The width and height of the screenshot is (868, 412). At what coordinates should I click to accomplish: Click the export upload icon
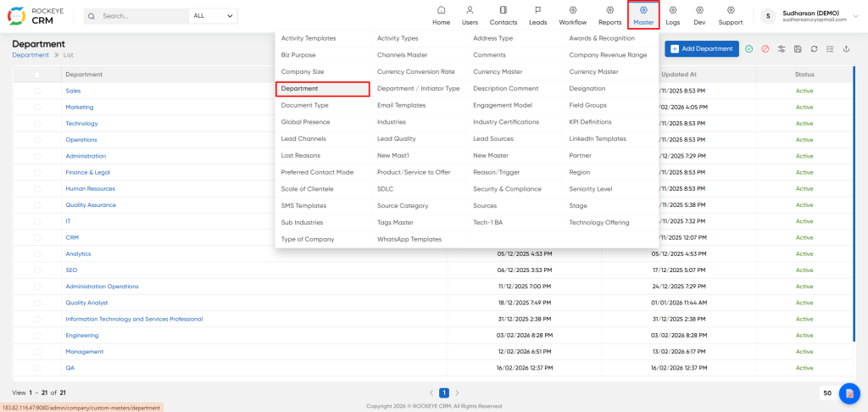(846, 48)
